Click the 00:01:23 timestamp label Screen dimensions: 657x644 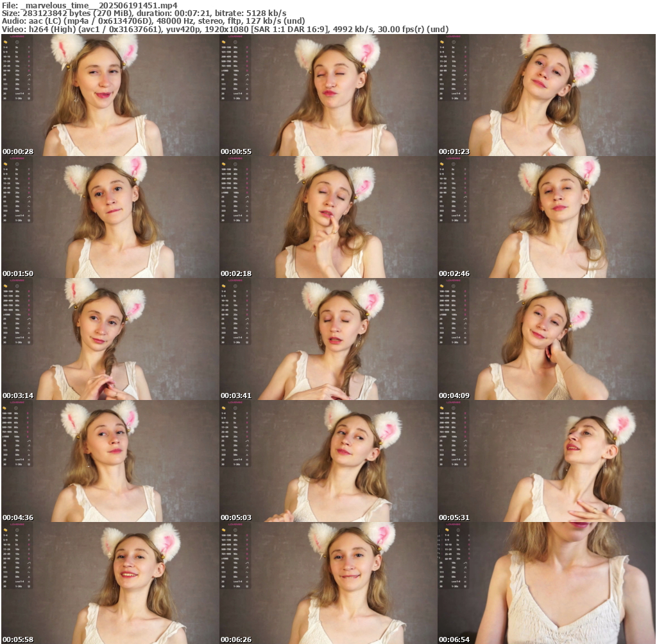click(x=454, y=152)
